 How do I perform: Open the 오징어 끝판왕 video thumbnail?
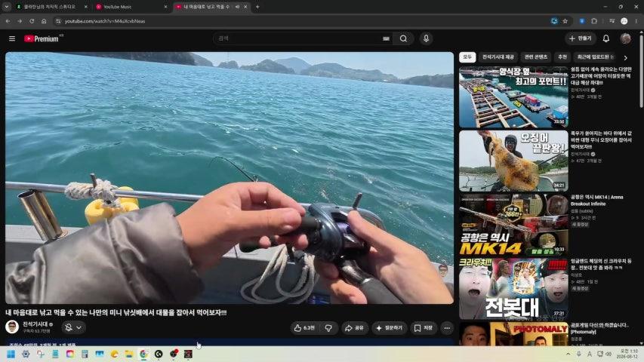click(513, 161)
